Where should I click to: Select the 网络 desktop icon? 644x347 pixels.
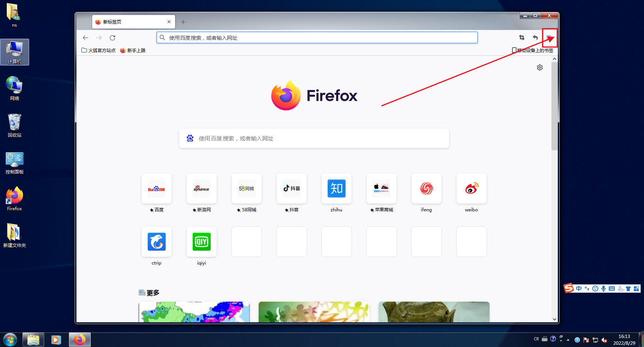(15, 88)
